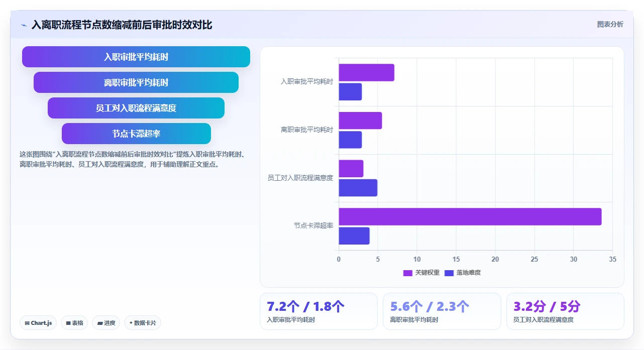The height and width of the screenshot is (350, 644).
Task: Click the chart y-axis label 入职审批平均耗时
Action: tap(307, 82)
